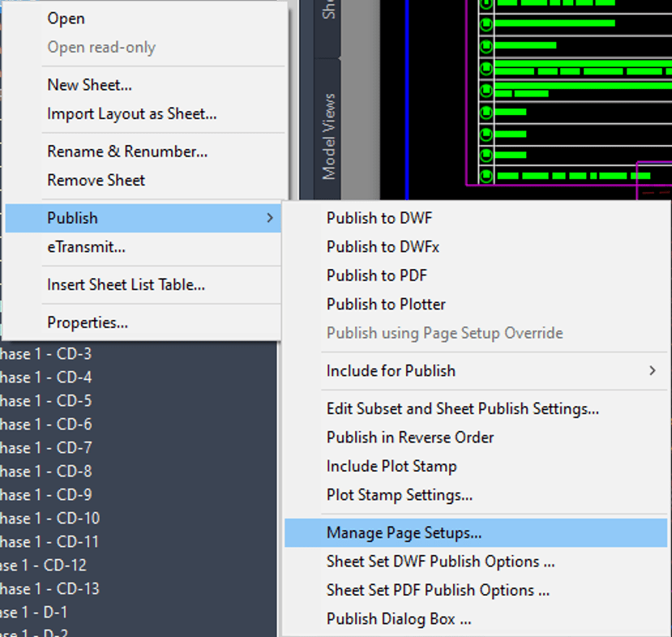Image resolution: width=672 pixels, height=637 pixels.
Task: Enable Include Plot Stamp option
Action: pos(391,466)
